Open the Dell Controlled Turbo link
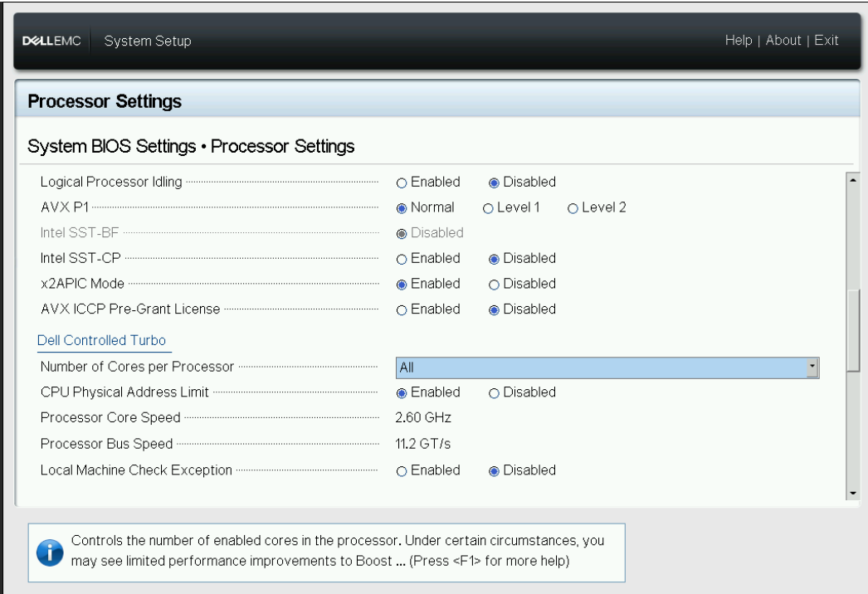This screenshot has height=594, width=868. point(101,340)
